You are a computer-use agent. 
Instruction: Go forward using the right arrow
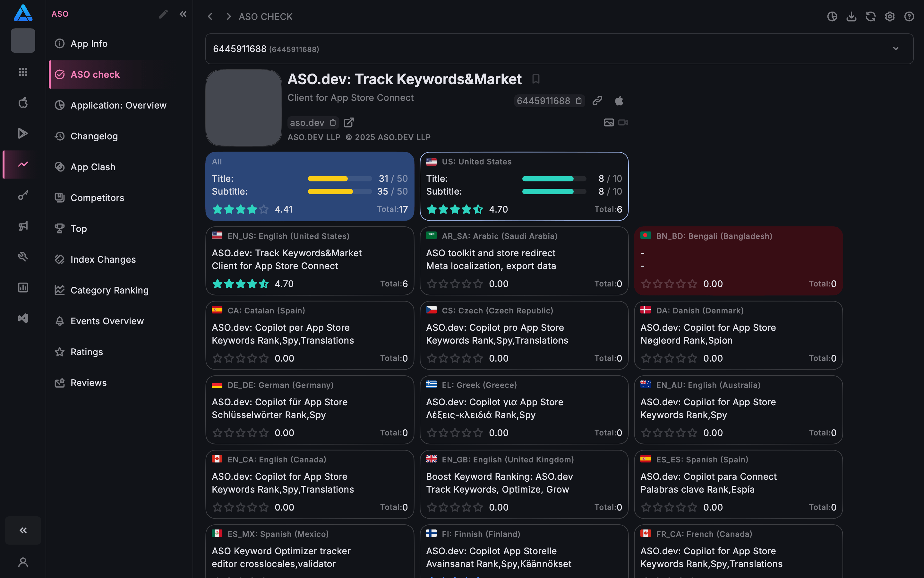pos(228,16)
